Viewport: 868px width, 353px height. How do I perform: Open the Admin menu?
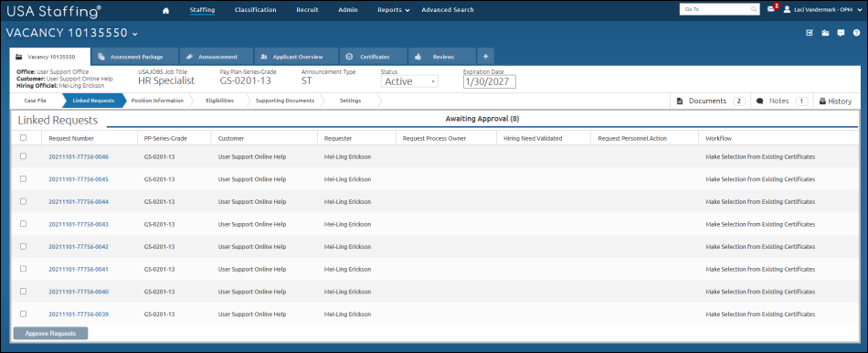click(x=347, y=10)
